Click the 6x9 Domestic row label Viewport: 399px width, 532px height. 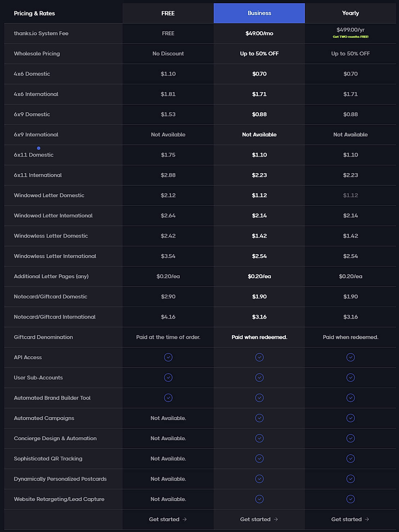coord(32,114)
